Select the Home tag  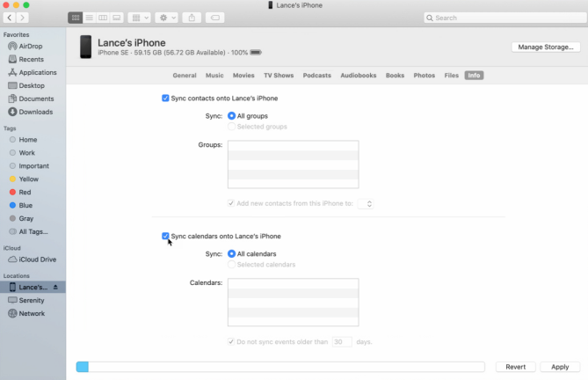(x=23, y=140)
